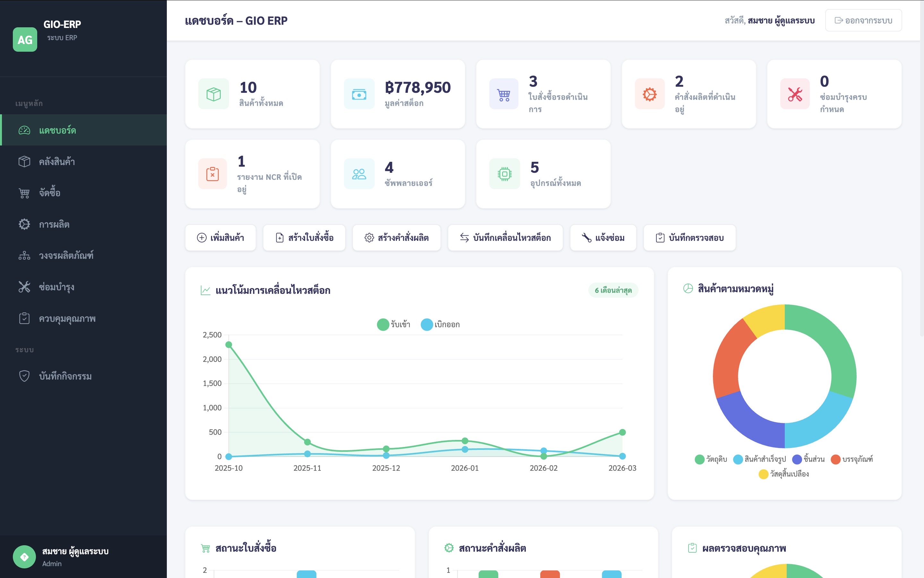Click สร้างใบสั่งซื้อ create purchase order button
924x578 pixels.
tap(304, 238)
